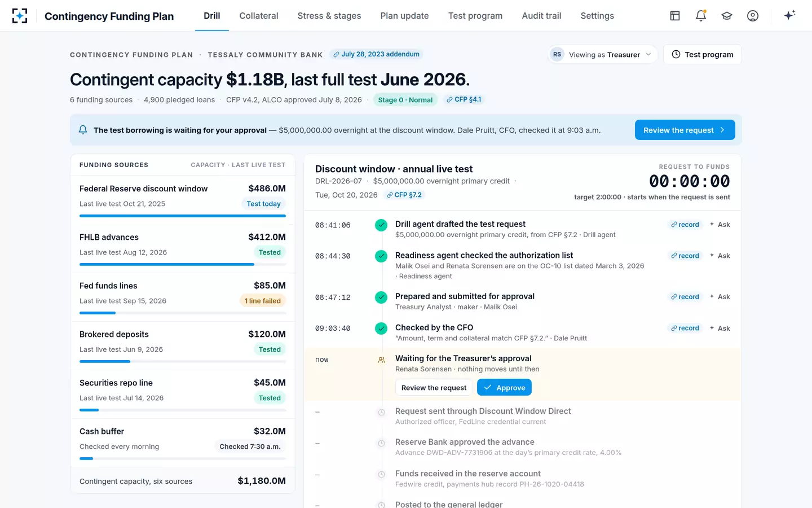Open the user account icon
The width and height of the screenshot is (812, 508).
pyautogui.click(x=753, y=16)
